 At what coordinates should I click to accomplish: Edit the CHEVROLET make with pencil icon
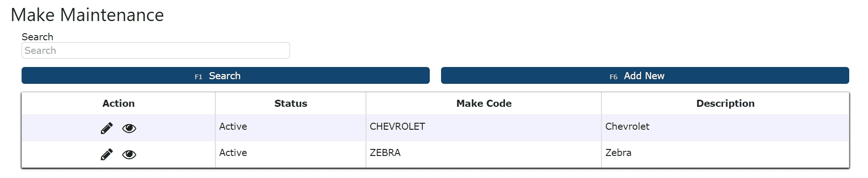107,128
